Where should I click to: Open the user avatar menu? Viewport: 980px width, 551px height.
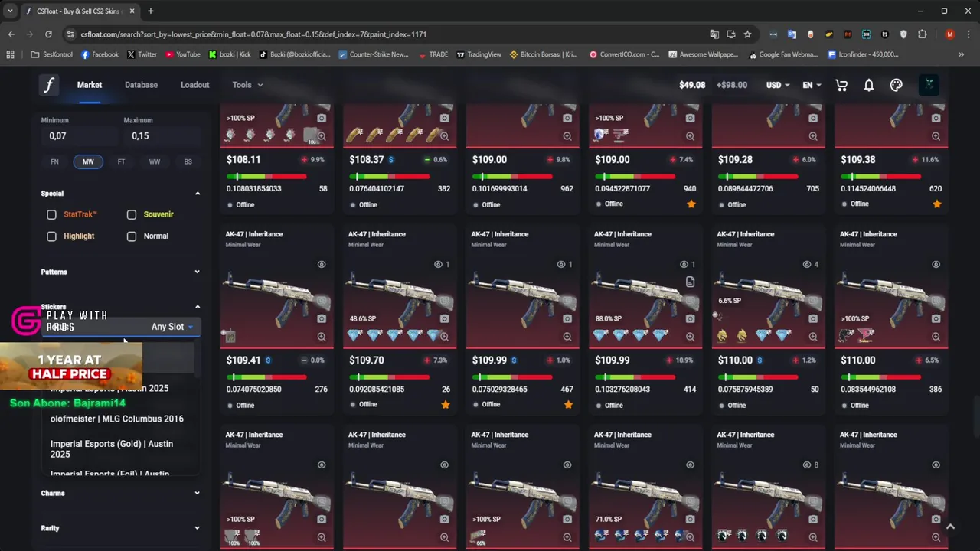pyautogui.click(x=929, y=85)
